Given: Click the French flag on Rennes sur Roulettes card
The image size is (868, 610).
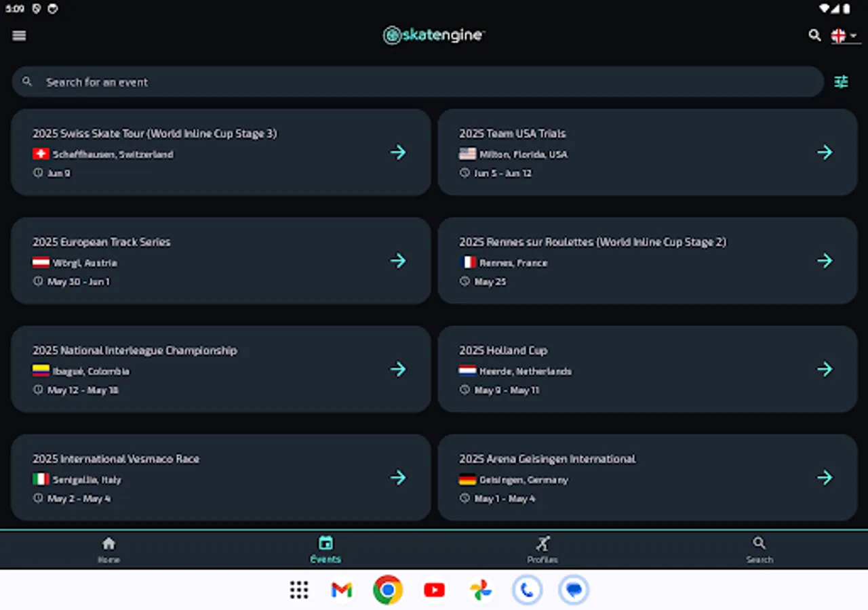Looking at the screenshot, I should click(x=468, y=263).
